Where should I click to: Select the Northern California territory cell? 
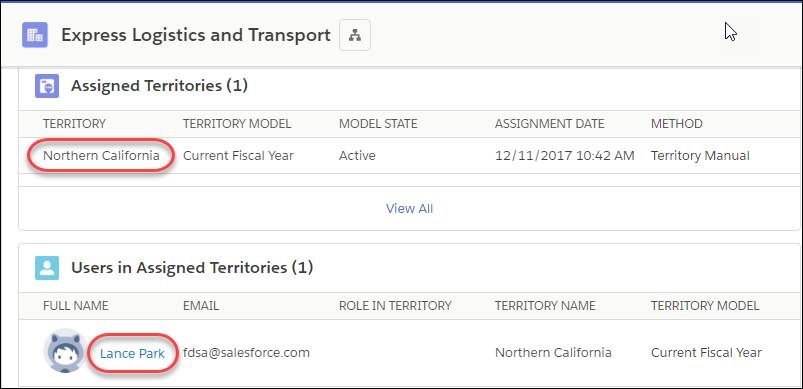click(101, 156)
